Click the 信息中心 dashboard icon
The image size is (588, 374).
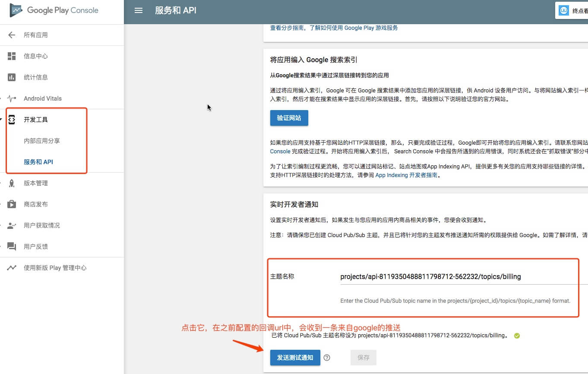(x=12, y=56)
